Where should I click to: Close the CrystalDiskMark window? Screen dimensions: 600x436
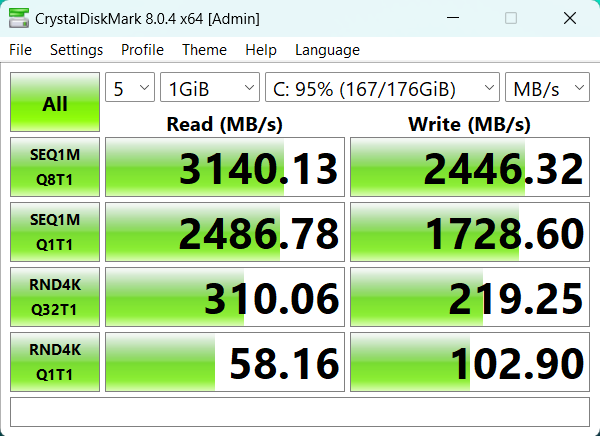click(x=570, y=18)
